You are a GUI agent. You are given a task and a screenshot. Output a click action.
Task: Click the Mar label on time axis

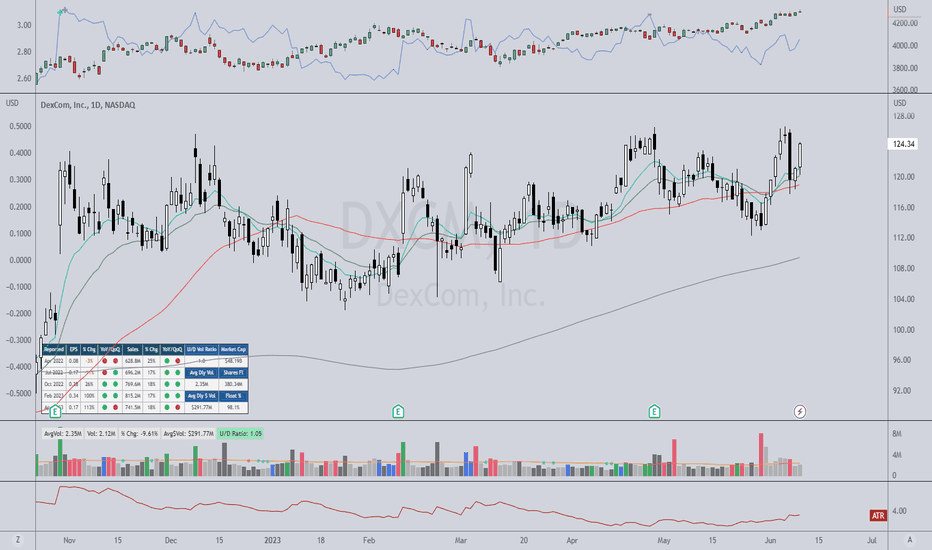click(x=461, y=540)
